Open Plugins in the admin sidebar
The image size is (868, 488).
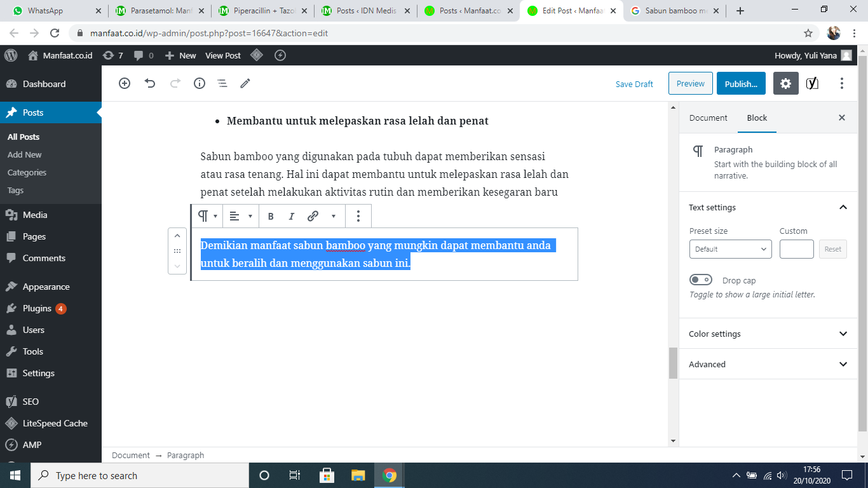point(37,308)
